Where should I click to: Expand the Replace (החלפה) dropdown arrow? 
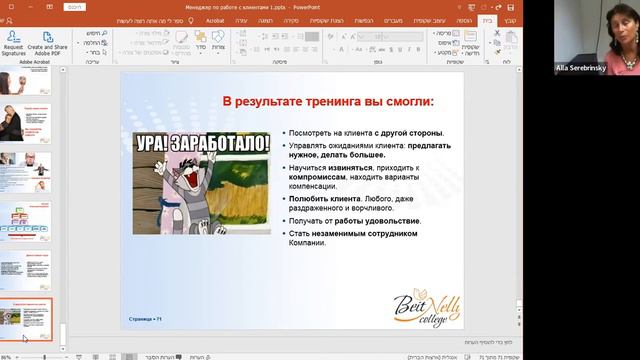coord(78,43)
